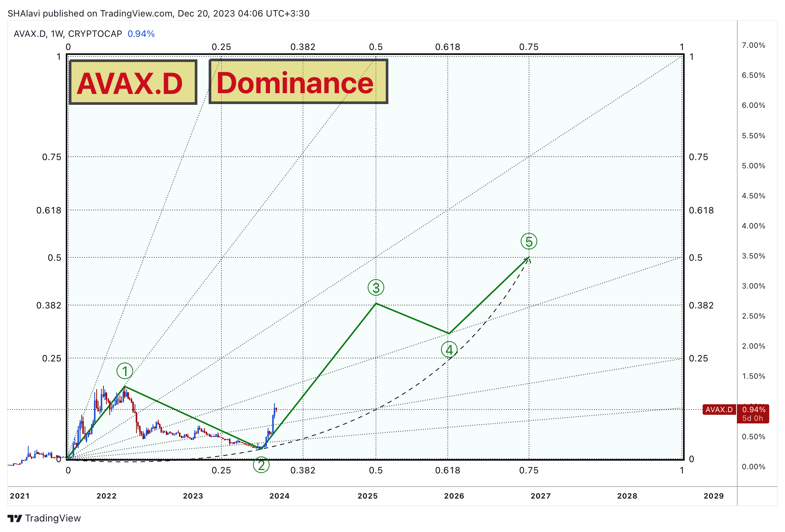Click the 2021 label on the time axis

pos(20,496)
